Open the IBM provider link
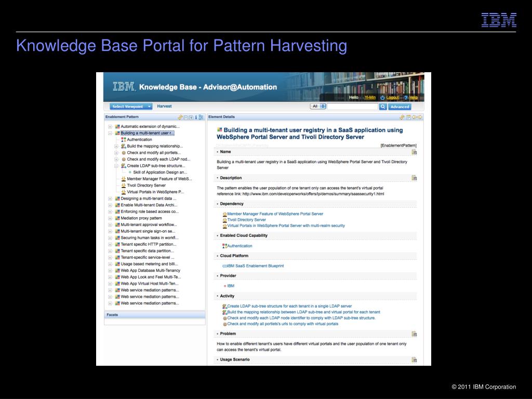Screen dimensions: 532x399 pyautogui.click(x=231, y=286)
